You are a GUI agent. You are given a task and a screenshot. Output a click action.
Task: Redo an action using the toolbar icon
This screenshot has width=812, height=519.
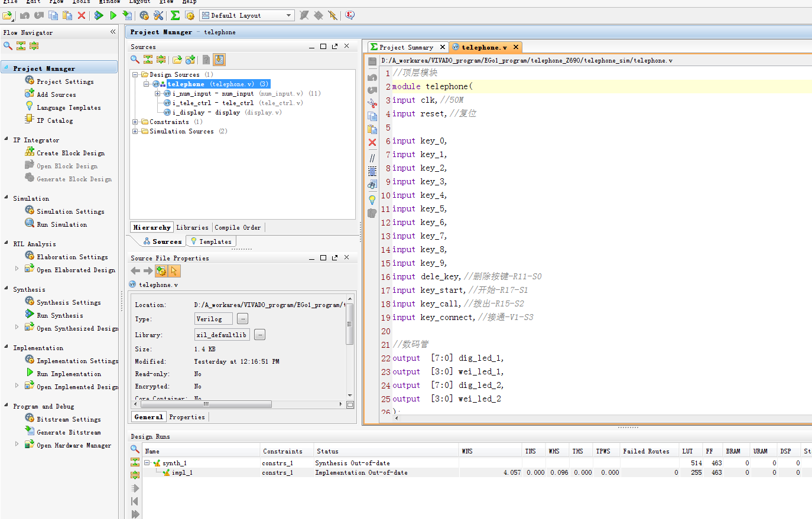click(39, 16)
